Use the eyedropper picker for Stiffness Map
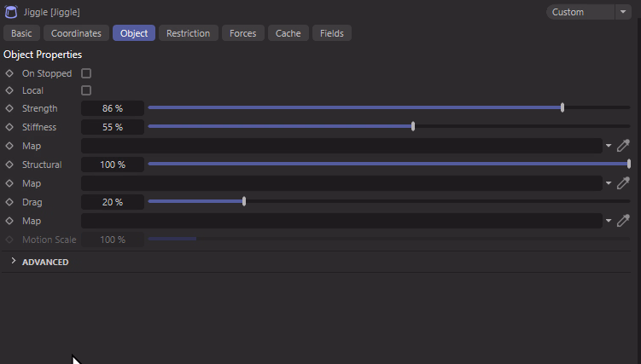 tap(623, 145)
